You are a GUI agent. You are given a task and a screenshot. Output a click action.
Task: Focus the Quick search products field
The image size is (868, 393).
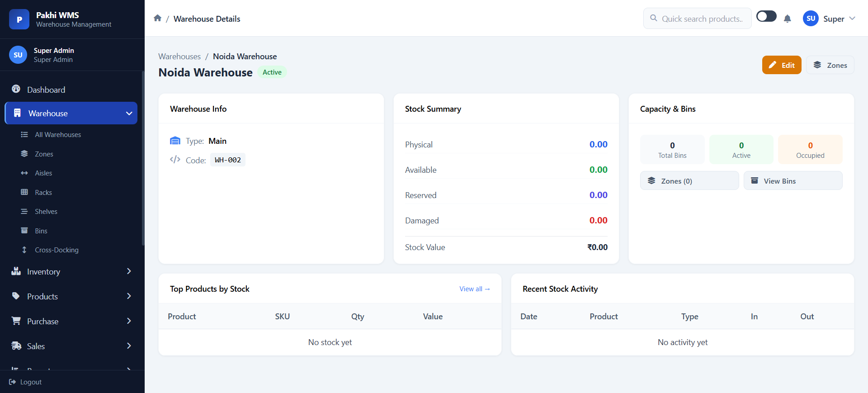click(x=698, y=19)
